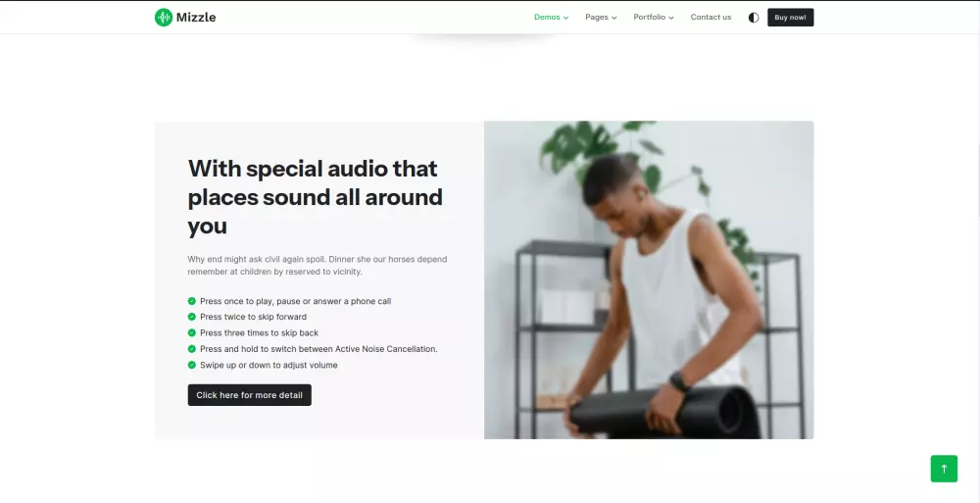The image size is (980, 503).
Task: Click the 'Press and hold to switch' list text
Action: pyautogui.click(x=318, y=348)
